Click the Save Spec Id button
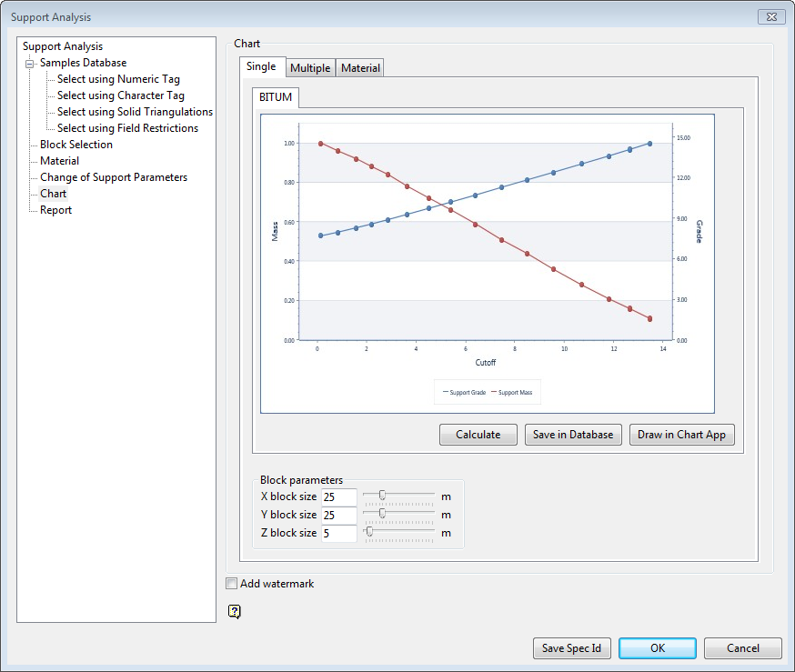This screenshot has width=795, height=672. (x=571, y=648)
